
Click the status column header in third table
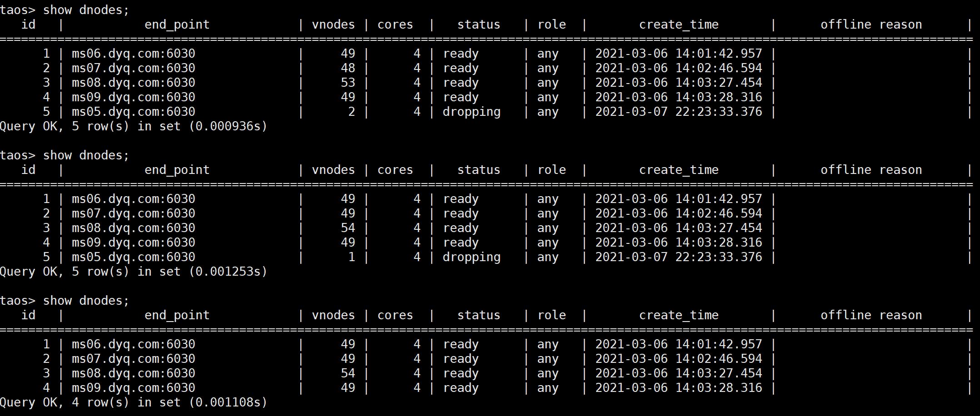(x=478, y=315)
